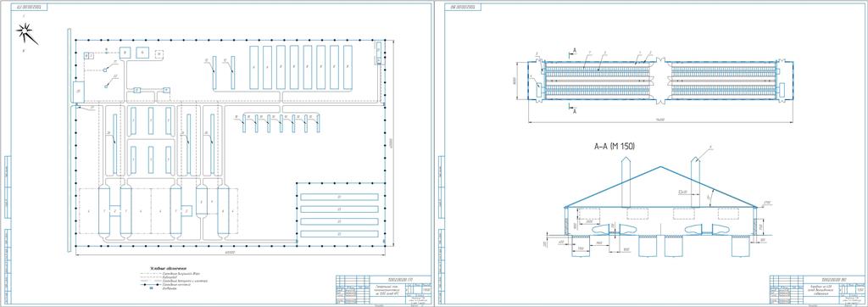
Task: Select the topmost long building in the fenced enclosure
Action: tap(339, 197)
